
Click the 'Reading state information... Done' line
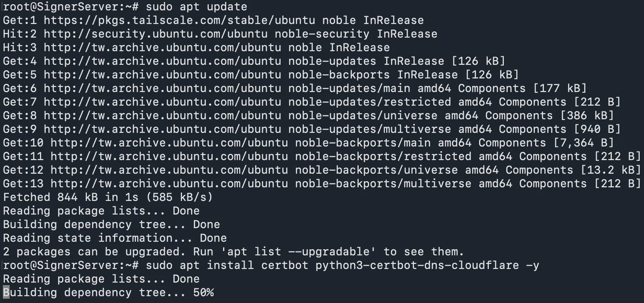click(115, 238)
